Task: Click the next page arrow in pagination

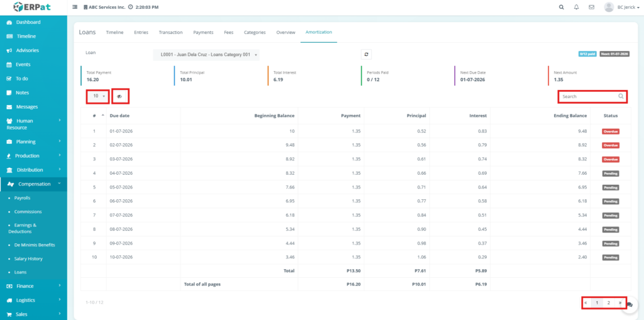Action: click(x=620, y=302)
